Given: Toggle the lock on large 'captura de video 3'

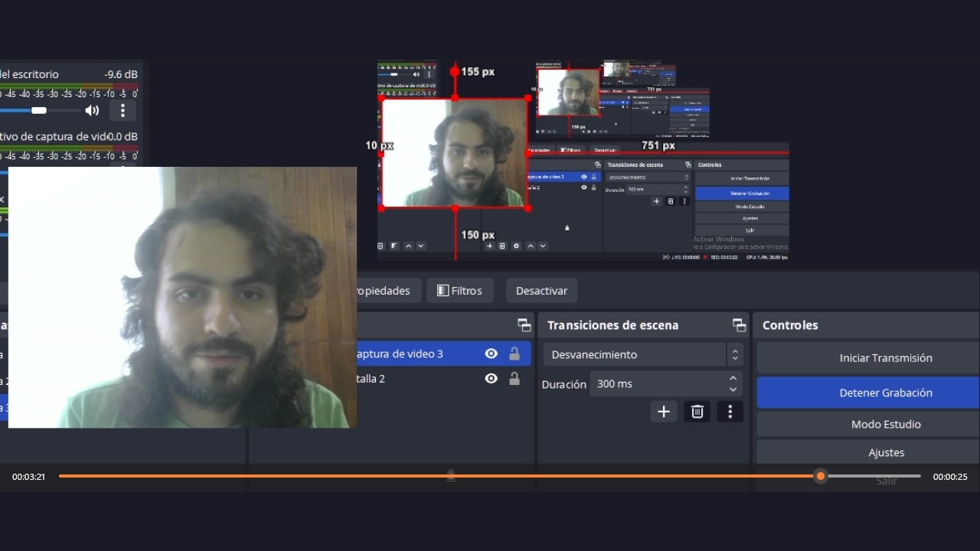Looking at the screenshot, I should point(514,354).
